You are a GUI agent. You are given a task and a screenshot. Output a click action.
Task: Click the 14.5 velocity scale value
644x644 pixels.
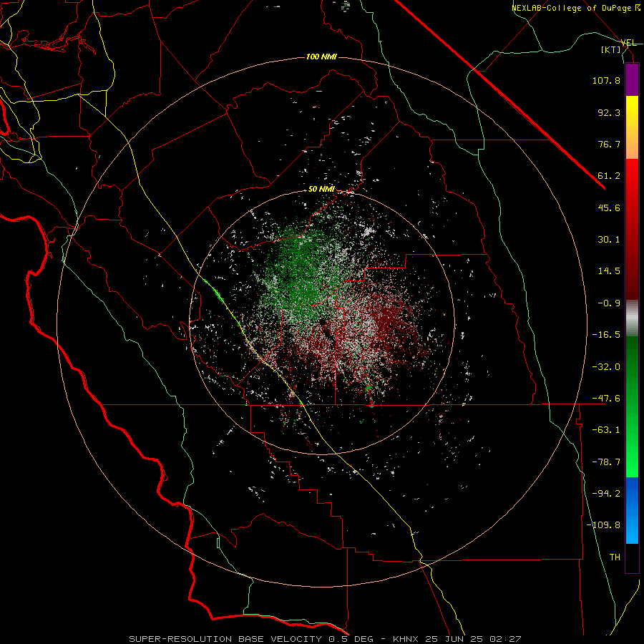coord(609,271)
